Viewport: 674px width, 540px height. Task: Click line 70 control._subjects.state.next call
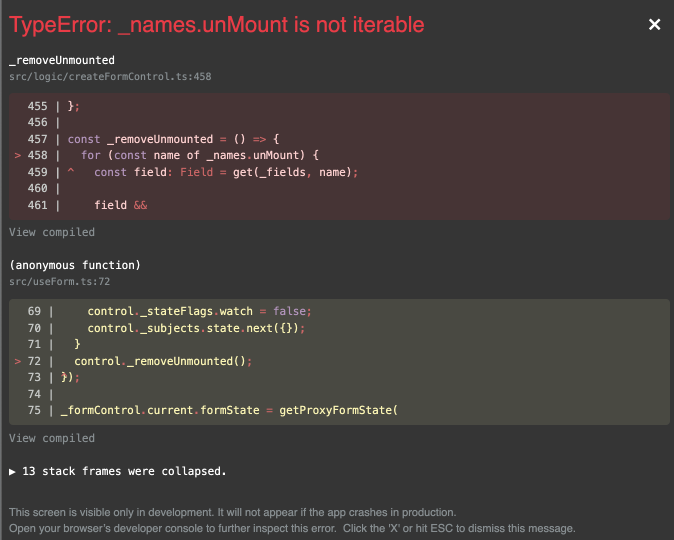coord(196,327)
